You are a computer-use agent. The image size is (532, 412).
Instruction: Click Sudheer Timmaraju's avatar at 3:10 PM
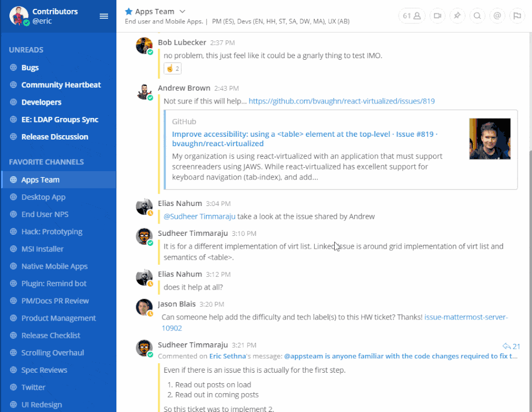pos(144,236)
